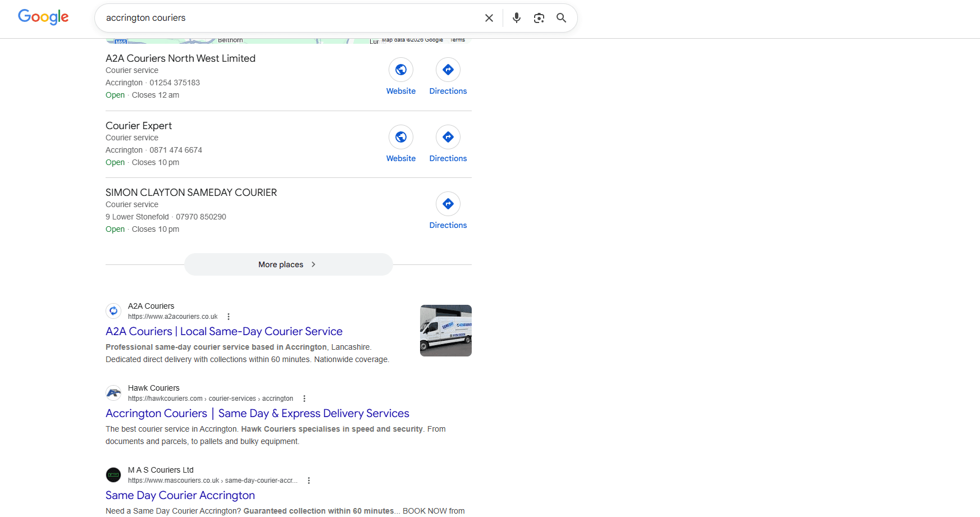Viewport: 980px width, 517px height.
Task: Open Accrington Couriers Same Day & Express result
Action: (x=257, y=413)
